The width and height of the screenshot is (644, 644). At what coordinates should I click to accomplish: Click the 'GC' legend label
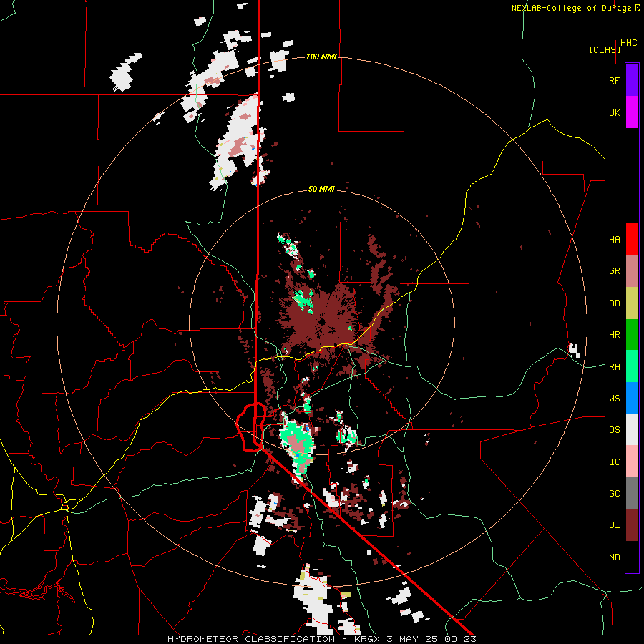coord(614,494)
